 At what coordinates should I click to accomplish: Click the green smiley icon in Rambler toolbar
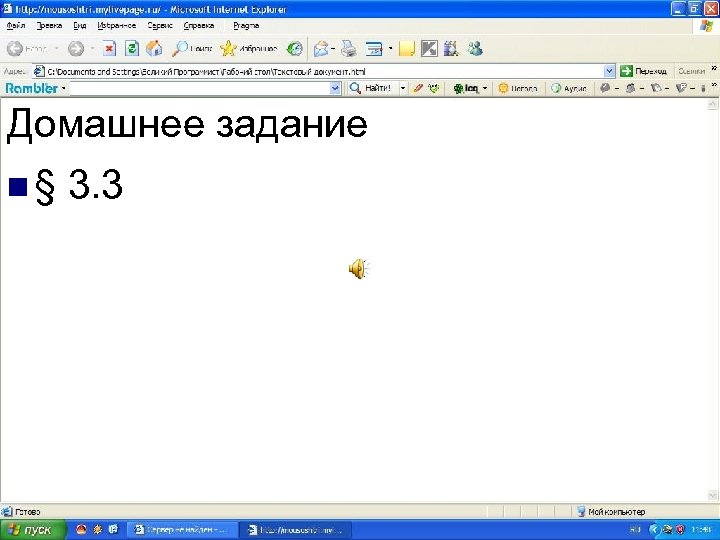[x=433, y=88]
